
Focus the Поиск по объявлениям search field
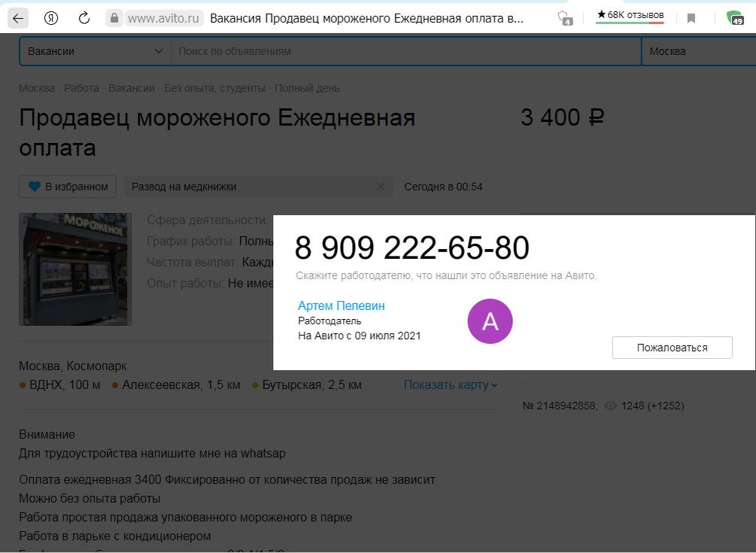pos(406,51)
